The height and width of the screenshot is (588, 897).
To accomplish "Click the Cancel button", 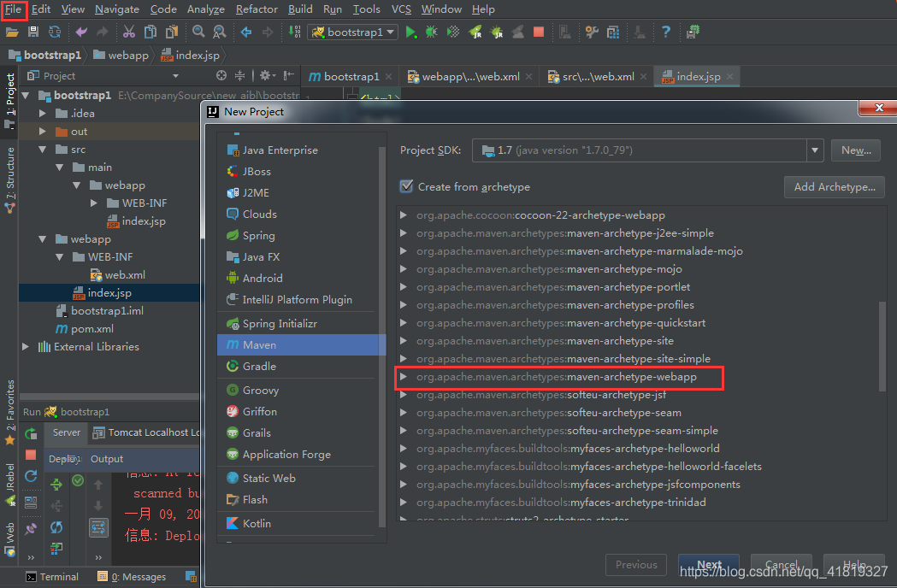I will (x=781, y=565).
